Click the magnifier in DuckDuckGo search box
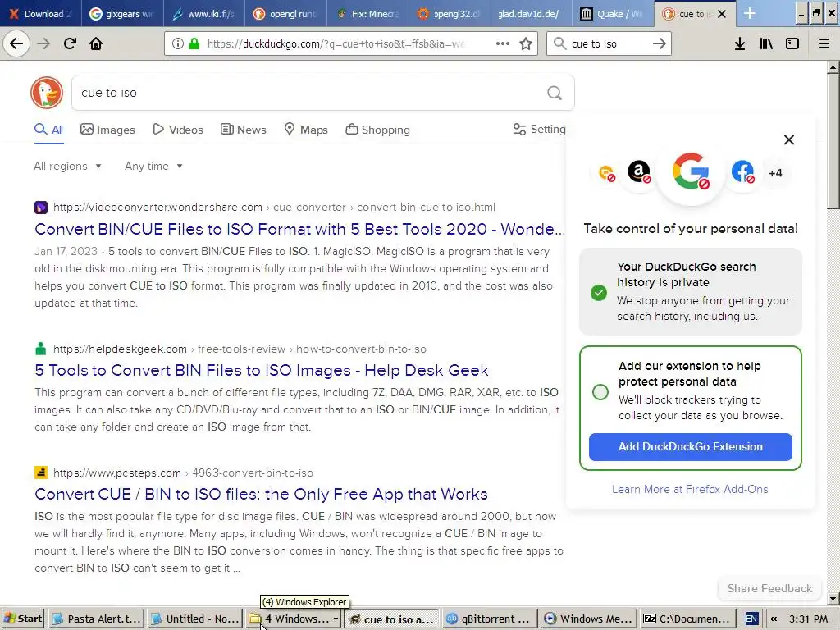Viewport: 840px width, 630px height. (555, 94)
